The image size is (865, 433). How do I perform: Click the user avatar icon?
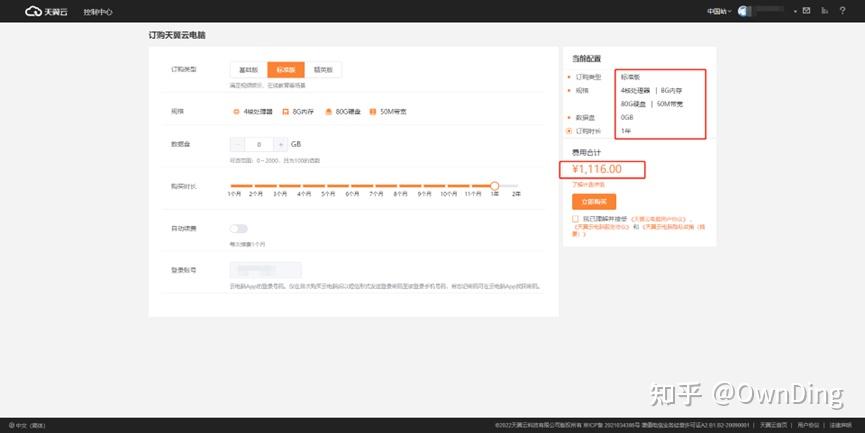[x=744, y=11]
